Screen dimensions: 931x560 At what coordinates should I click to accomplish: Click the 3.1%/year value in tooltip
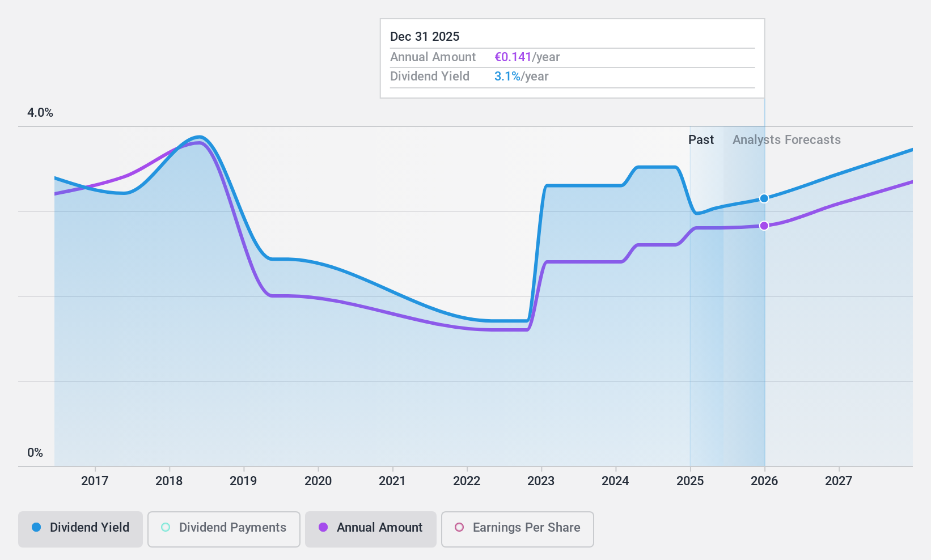point(522,77)
